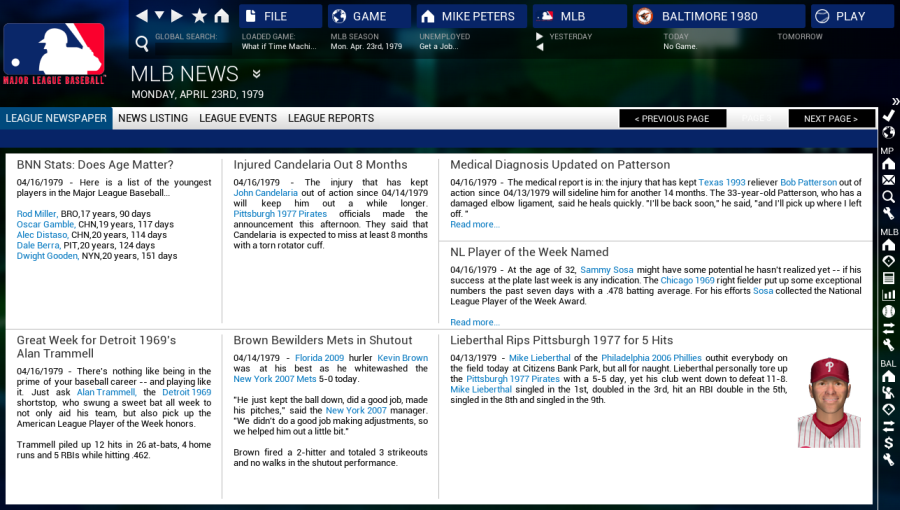The height and width of the screenshot is (510, 900).
Task: Open the BALTIMORE 1980 team menu
Action: [x=719, y=16]
